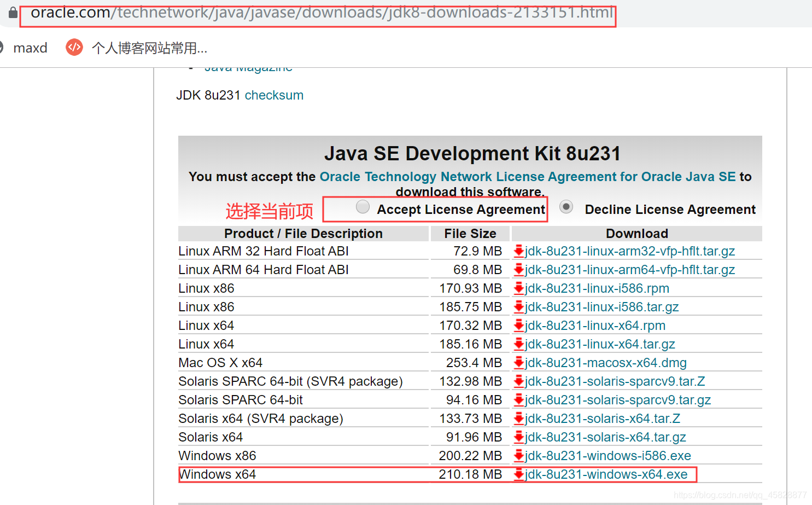Click the Download column header
The height and width of the screenshot is (505, 812).
click(x=637, y=234)
